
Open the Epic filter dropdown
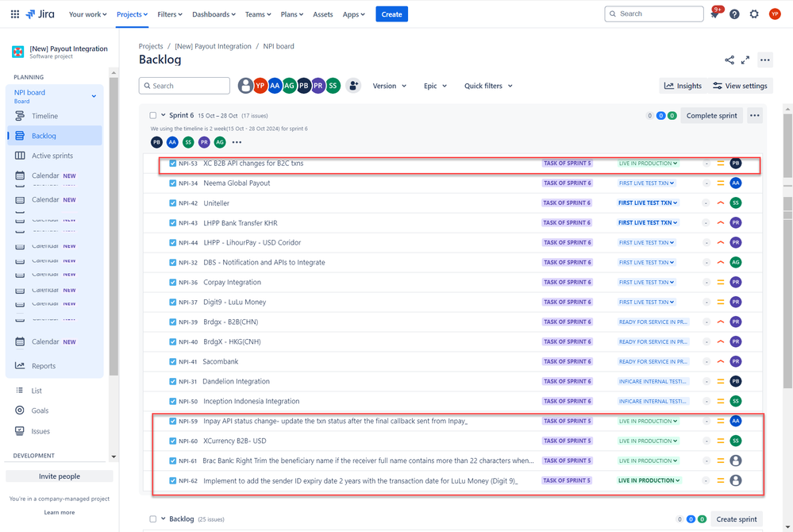[x=436, y=86]
